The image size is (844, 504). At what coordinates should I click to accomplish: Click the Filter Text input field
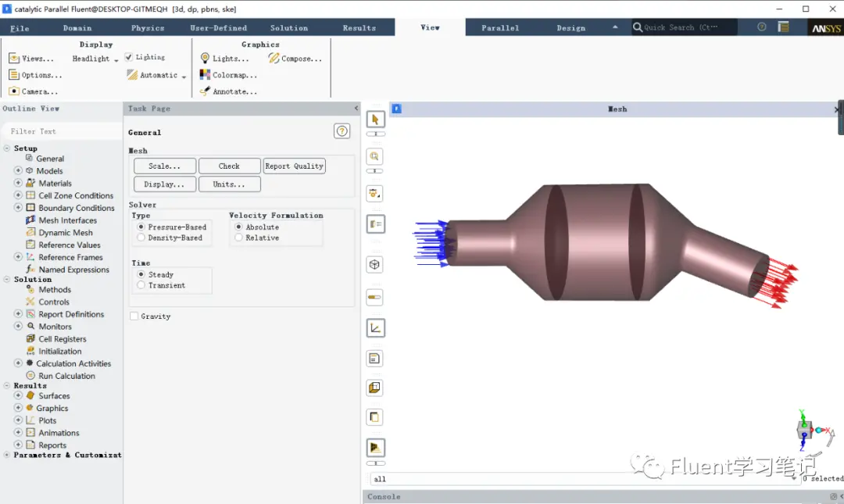62,131
